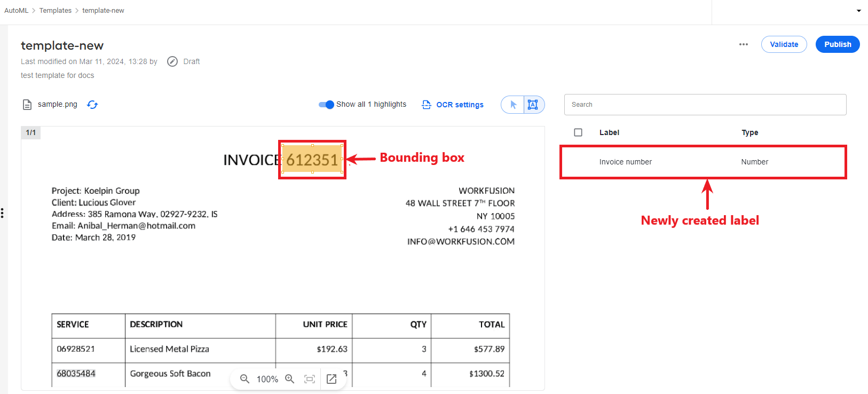
Task: Click the +1 646 453 7974 phone number
Action: pos(482,229)
